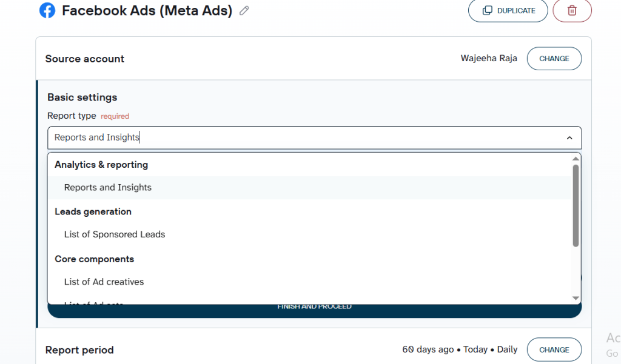This screenshot has height=364, width=621.
Task: Click the dropdown list scroll up arrow
Action: (x=576, y=159)
